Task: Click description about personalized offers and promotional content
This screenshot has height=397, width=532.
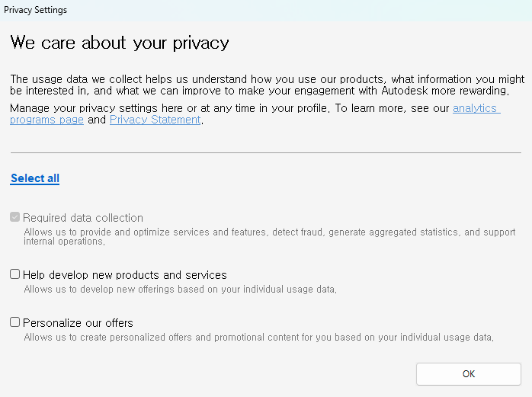Action: [258, 338]
